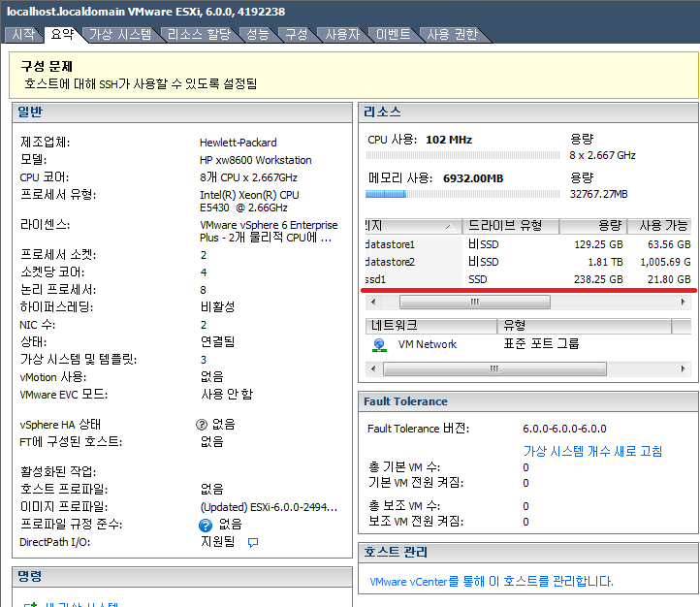Click the 일반 panel header
700x607 pixels.
(182, 112)
